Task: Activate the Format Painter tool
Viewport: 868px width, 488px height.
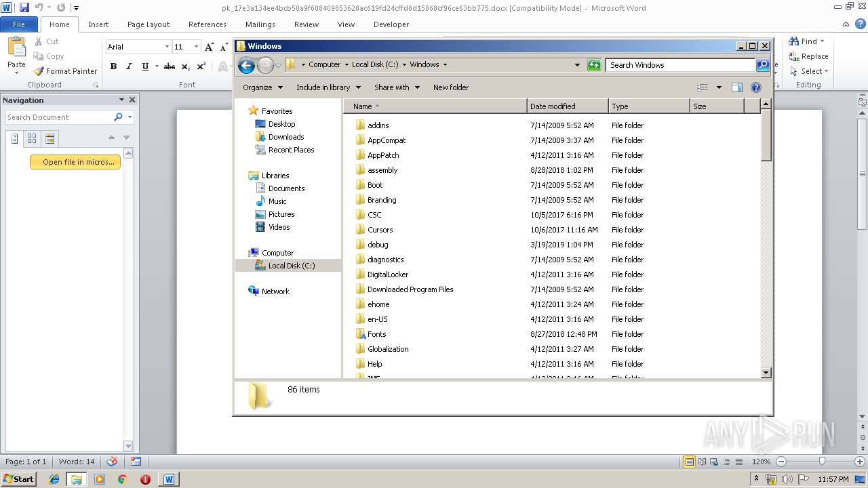Action: [66, 71]
